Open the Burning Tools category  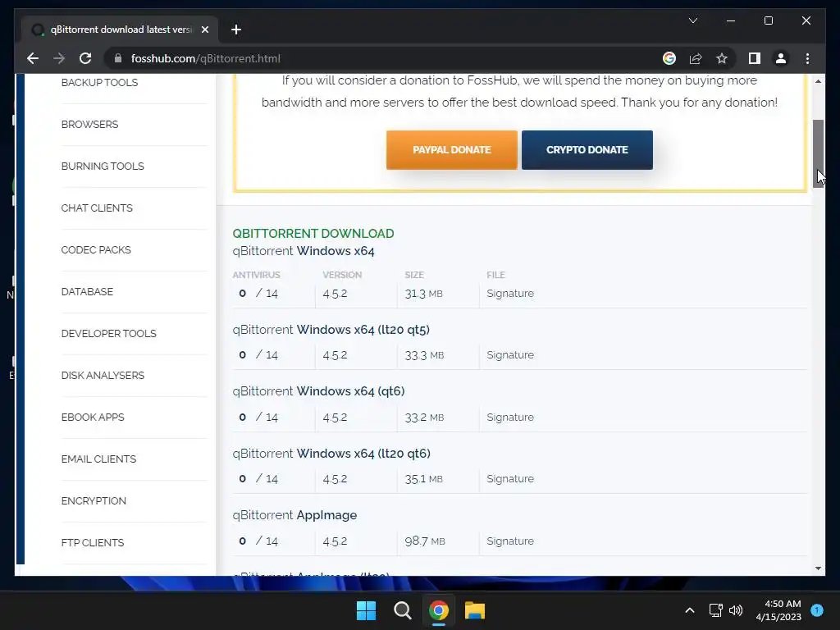pyautogui.click(x=103, y=166)
